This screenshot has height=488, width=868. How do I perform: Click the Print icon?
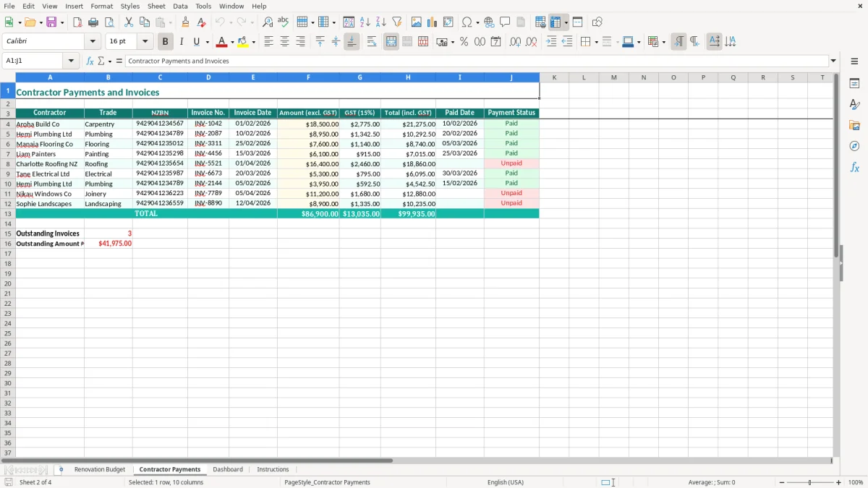(93, 22)
